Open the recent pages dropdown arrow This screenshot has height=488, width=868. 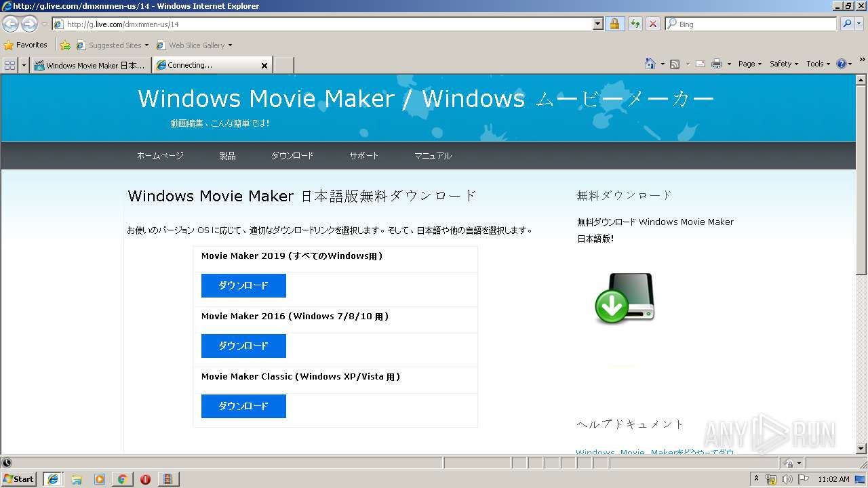44,24
